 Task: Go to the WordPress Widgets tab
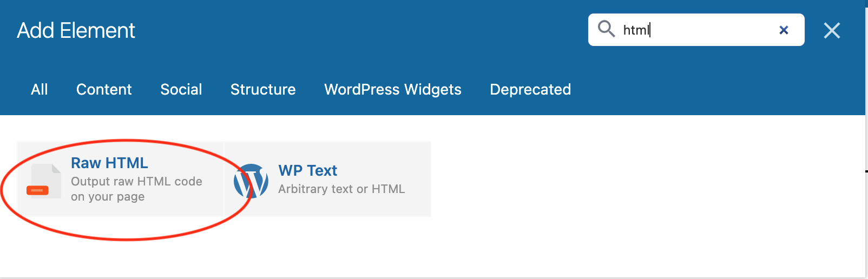(393, 89)
